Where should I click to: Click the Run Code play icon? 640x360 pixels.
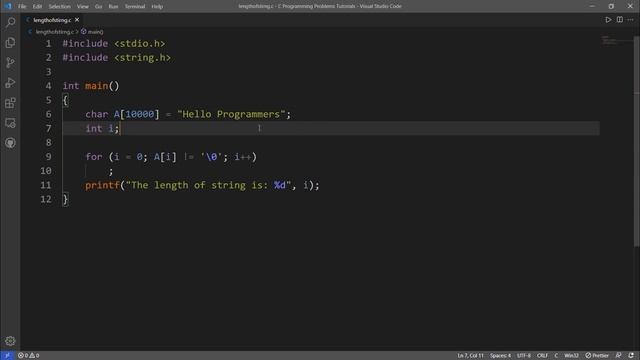tap(608, 20)
